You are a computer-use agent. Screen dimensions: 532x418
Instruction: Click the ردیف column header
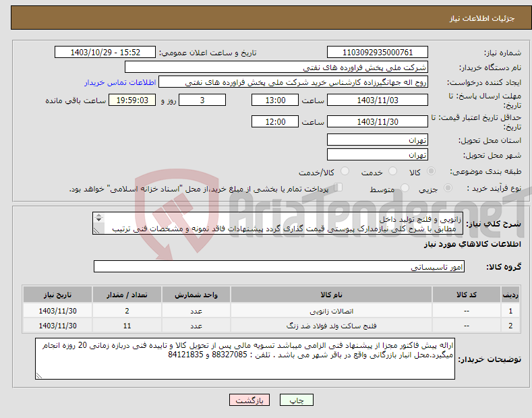[510, 295]
